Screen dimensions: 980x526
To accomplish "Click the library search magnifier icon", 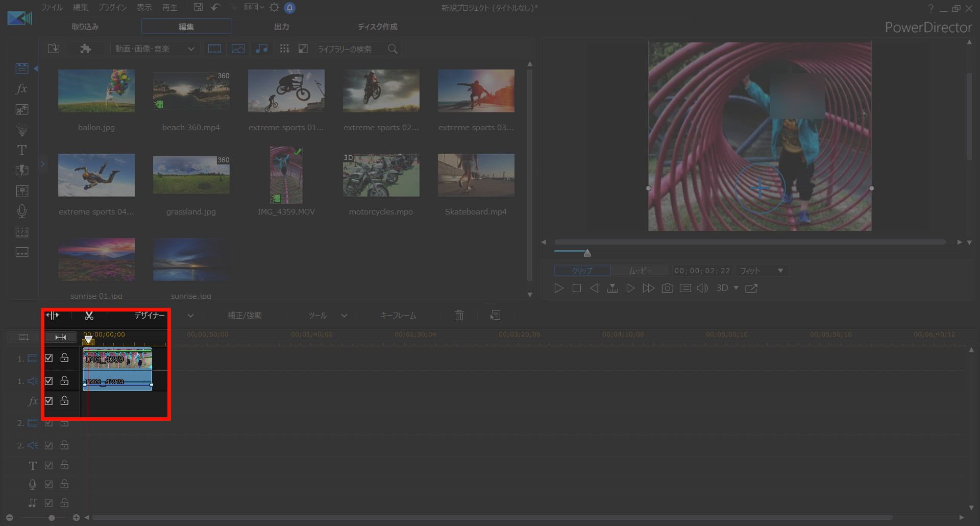I will [393, 49].
